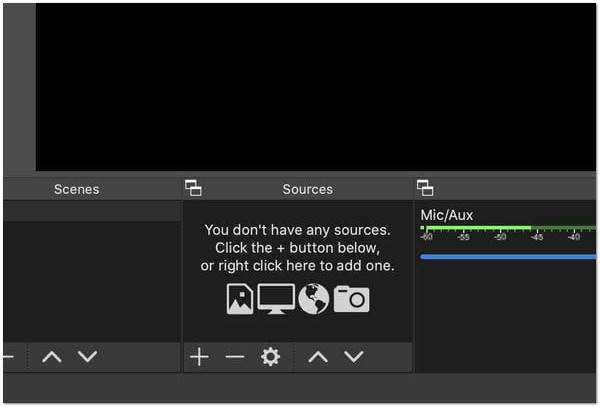The width and height of the screenshot is (600, 407).
Task: Click the Sources panel title
Action: [308, 189]
